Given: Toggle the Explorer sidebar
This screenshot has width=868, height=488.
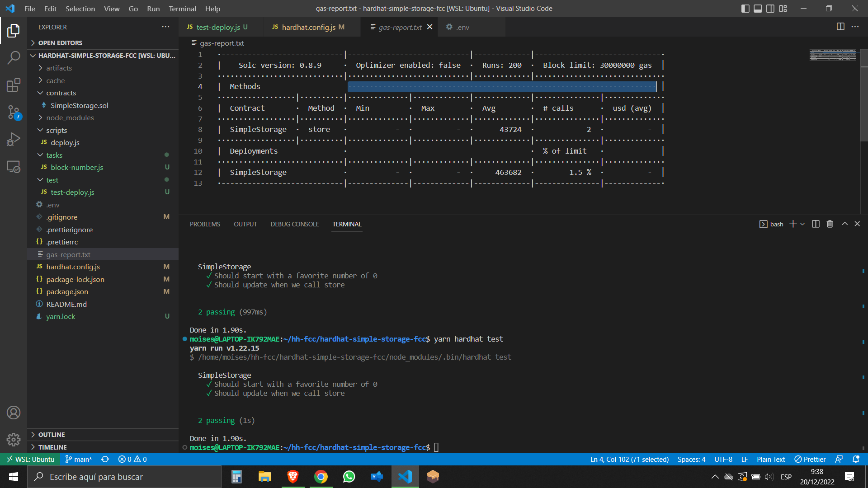Looking at the screenshot, I should point(14,30).
